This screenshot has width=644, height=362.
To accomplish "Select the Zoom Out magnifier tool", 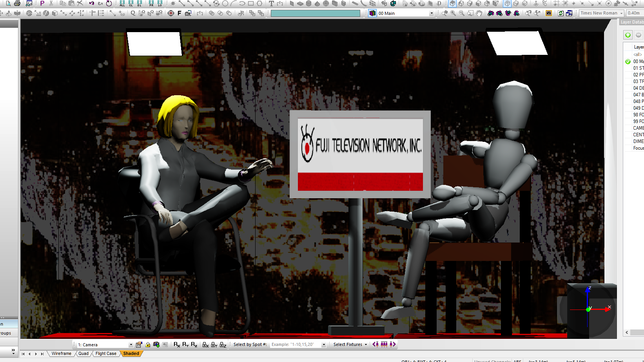I will click(462, 13).
